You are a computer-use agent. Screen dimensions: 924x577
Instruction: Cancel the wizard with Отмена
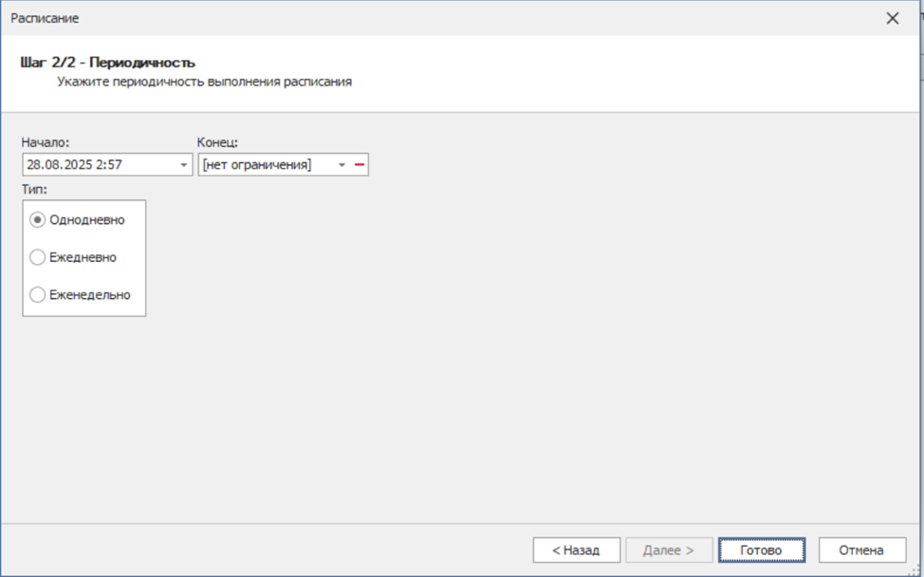861,549
